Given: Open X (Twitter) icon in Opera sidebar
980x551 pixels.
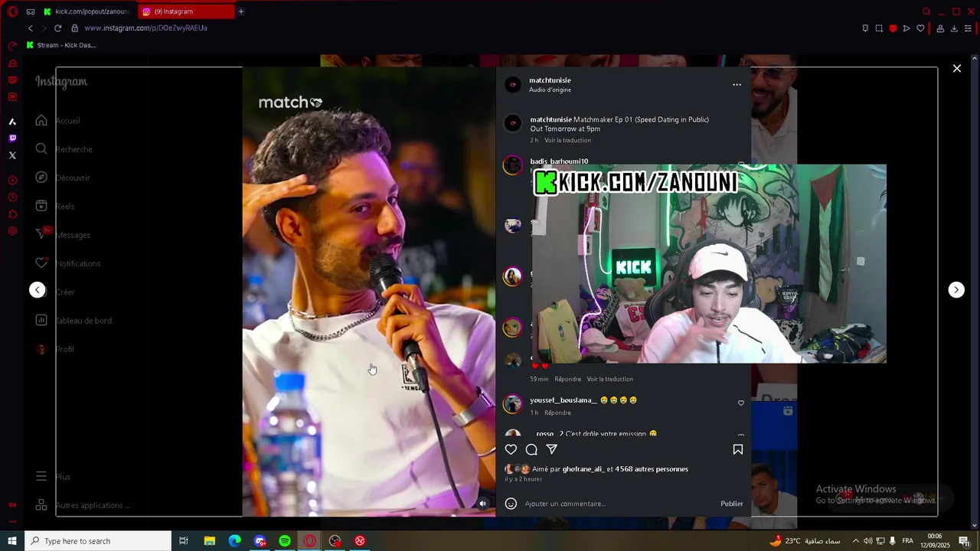Looking at the screenshot, I should click(12, 155).
